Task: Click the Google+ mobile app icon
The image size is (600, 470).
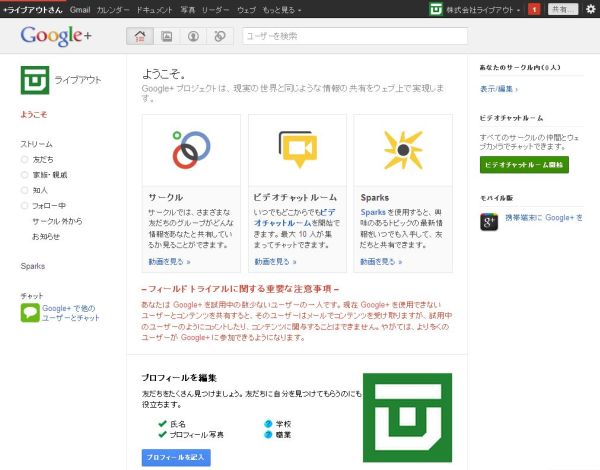Action: click(489, 222)
